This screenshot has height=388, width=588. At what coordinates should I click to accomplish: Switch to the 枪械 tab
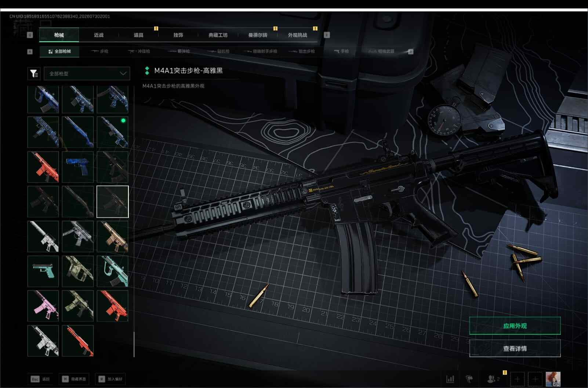(x=59, y=35)
